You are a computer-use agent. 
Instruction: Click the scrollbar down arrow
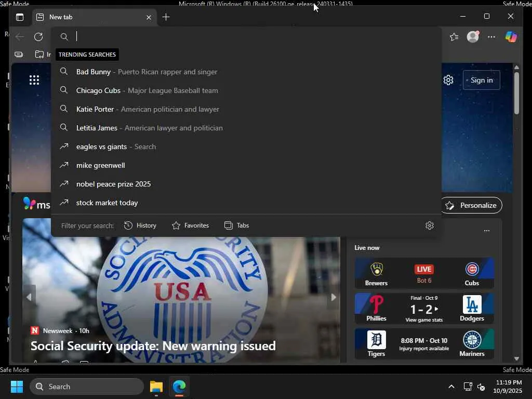pos(516,358)
